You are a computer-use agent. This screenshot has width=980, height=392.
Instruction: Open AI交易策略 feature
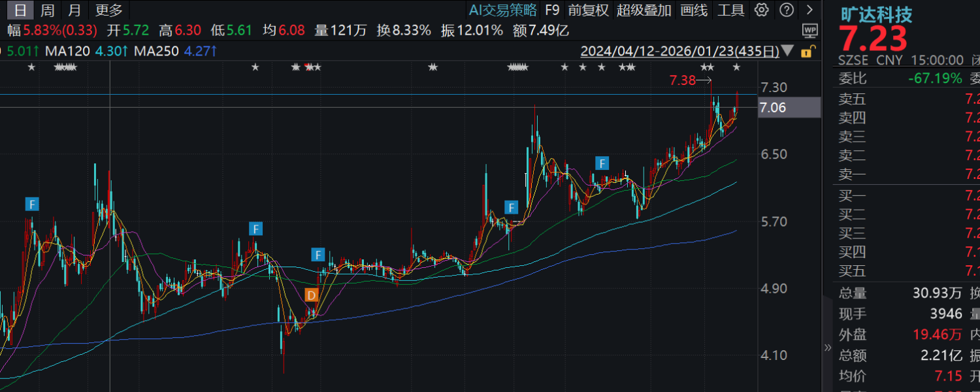(x=503, y=10)
